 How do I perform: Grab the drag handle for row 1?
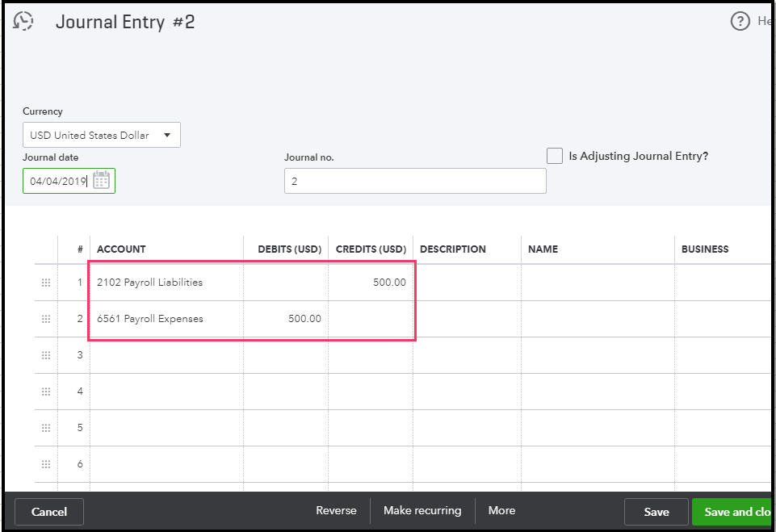pos(46,283)
